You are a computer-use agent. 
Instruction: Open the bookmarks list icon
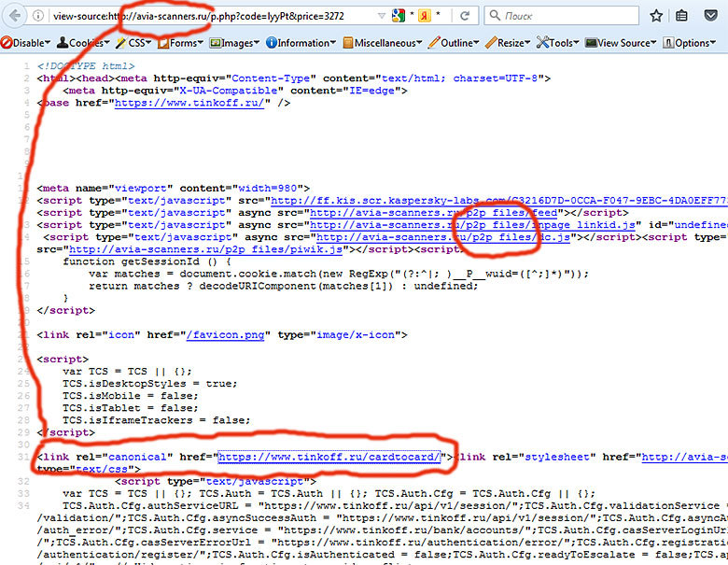681,16
